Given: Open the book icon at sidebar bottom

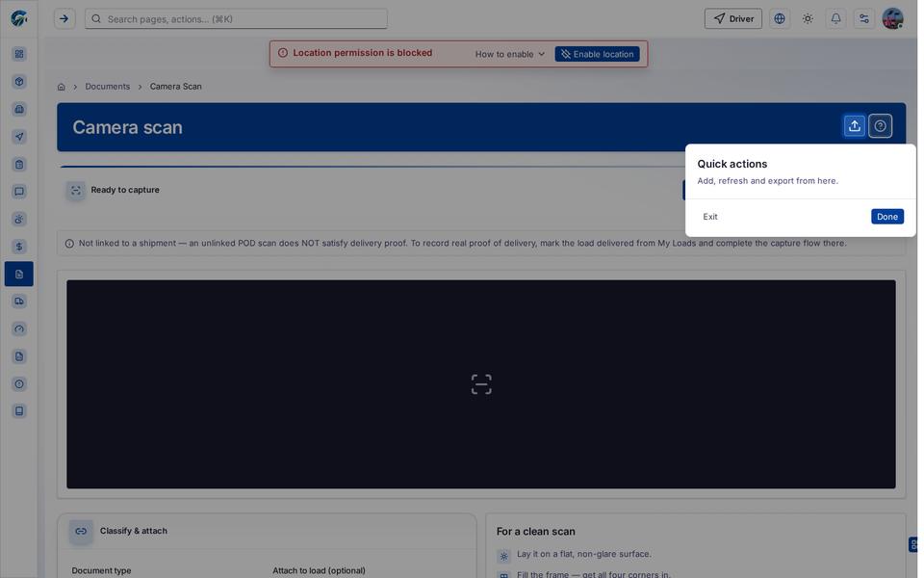Looking at the screenshot, I should tap(19, 411).
